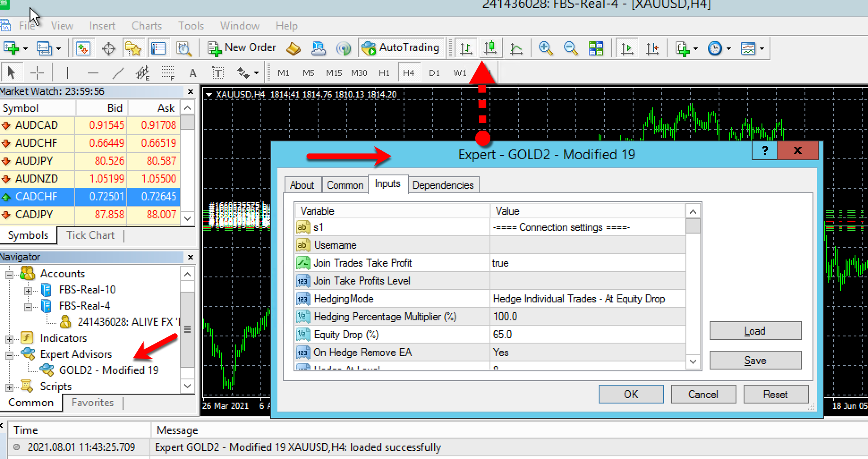Open the View menu
Screen dimensions: 868x459
(62, 26)
